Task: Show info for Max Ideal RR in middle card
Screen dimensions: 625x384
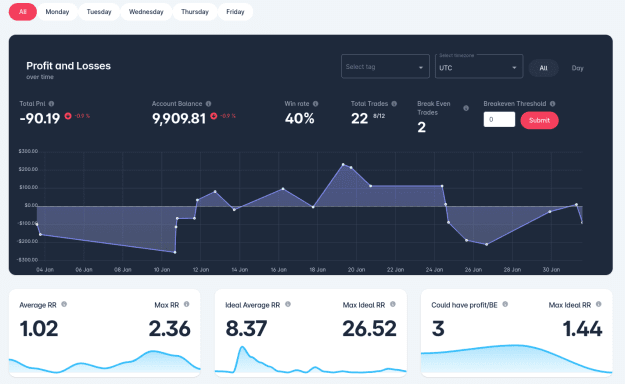Action: [393, 304]
